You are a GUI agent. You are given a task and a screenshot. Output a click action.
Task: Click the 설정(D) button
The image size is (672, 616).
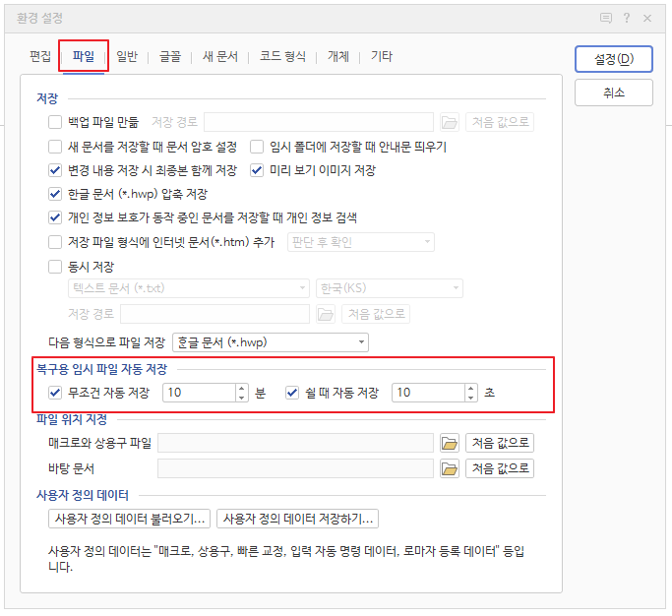point(614,59)
